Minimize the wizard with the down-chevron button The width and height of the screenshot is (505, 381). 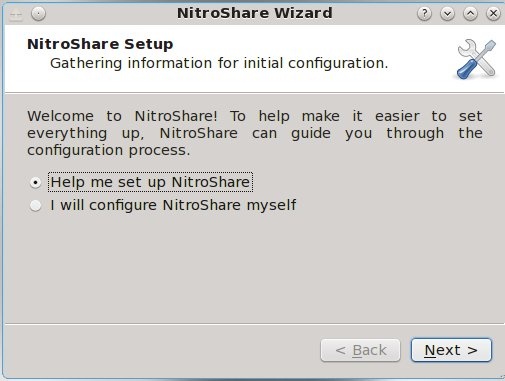(447, 14)
